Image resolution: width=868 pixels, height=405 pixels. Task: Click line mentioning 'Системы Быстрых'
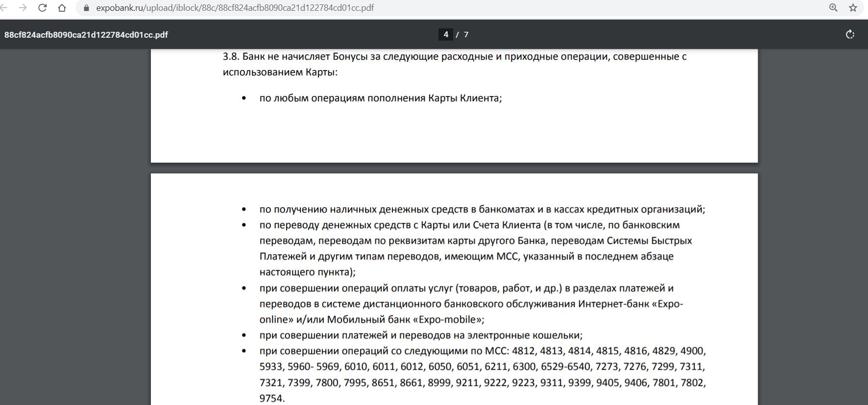tap(476, 241)
